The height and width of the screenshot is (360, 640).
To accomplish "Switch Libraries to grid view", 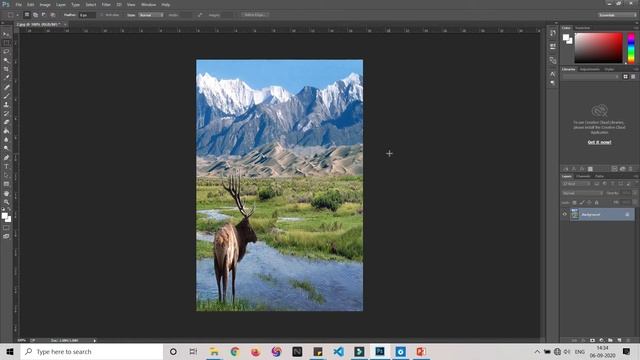I will click(625, 76).
